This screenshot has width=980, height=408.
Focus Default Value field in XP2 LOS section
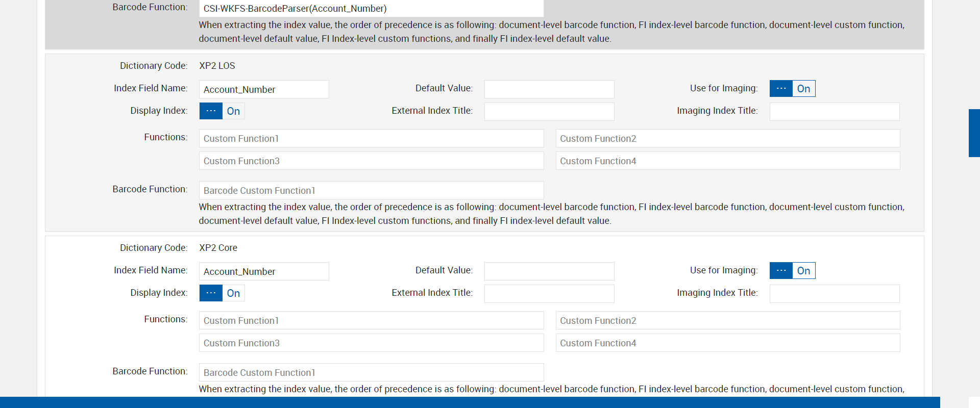549,89
